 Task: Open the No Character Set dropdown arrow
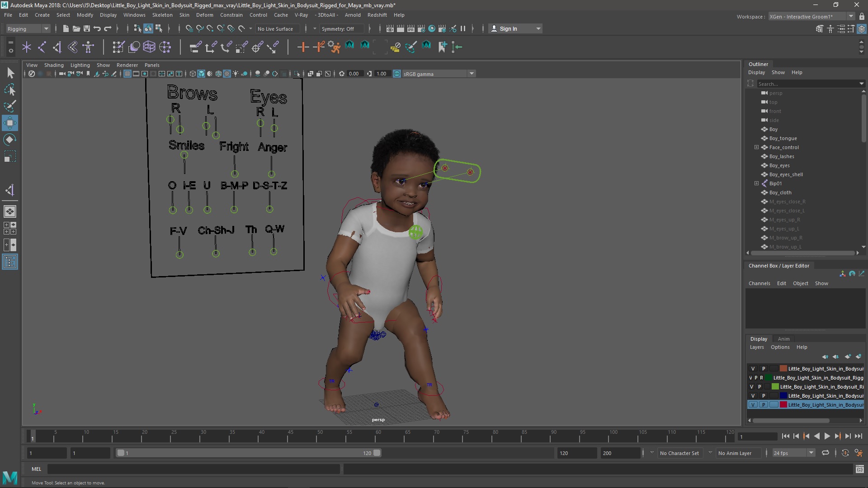click(652, 453)
